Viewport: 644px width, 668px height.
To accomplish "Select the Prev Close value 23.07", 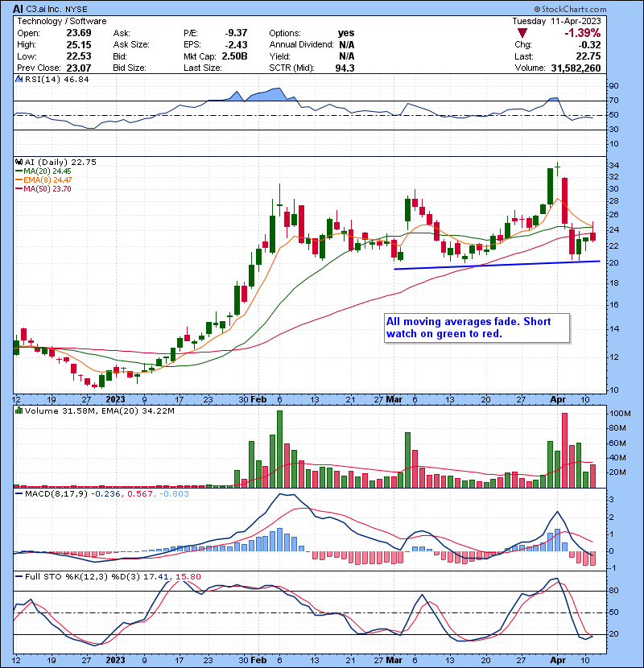I will (x=79, y=68).
